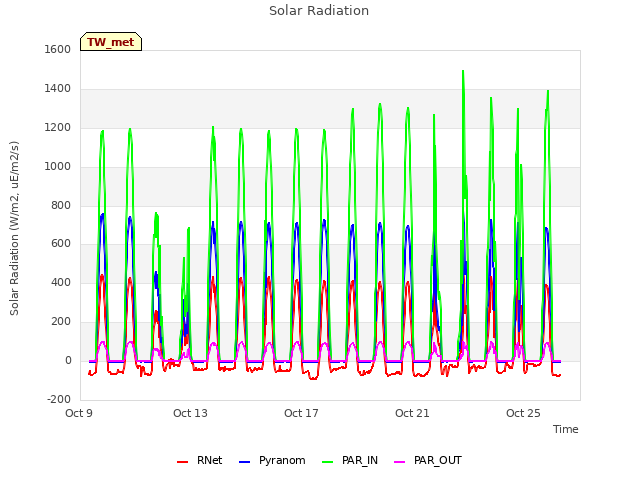Click the green PAR_IN legend swatch
The image size is (640, 480).
point(328,462)
